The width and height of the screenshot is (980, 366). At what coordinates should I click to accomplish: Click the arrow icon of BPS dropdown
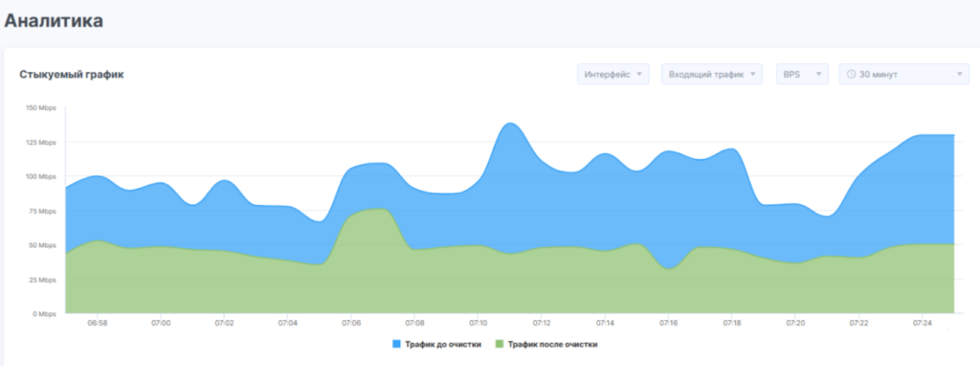(x=819, y=75)
